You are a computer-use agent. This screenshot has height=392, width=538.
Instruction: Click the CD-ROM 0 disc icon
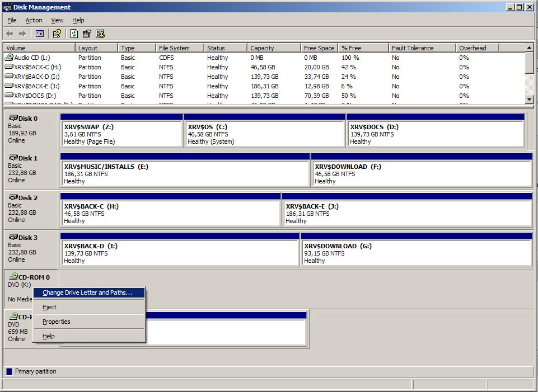pos(13,277)
